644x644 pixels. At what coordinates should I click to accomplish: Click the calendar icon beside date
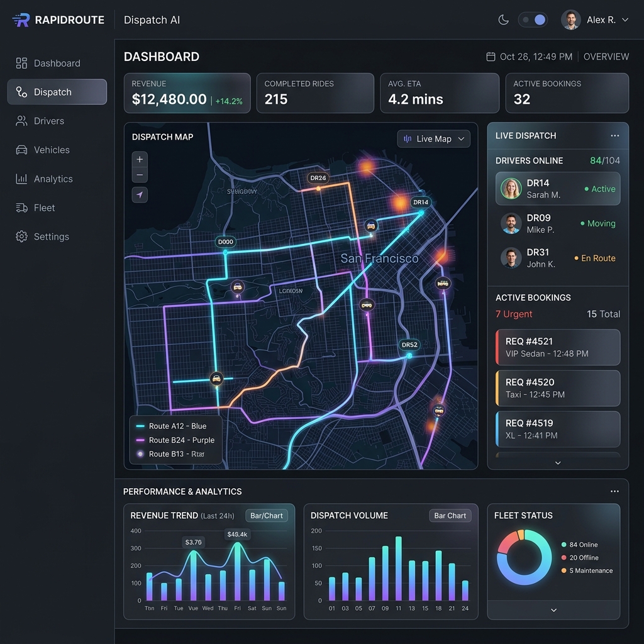coord(491,57)
